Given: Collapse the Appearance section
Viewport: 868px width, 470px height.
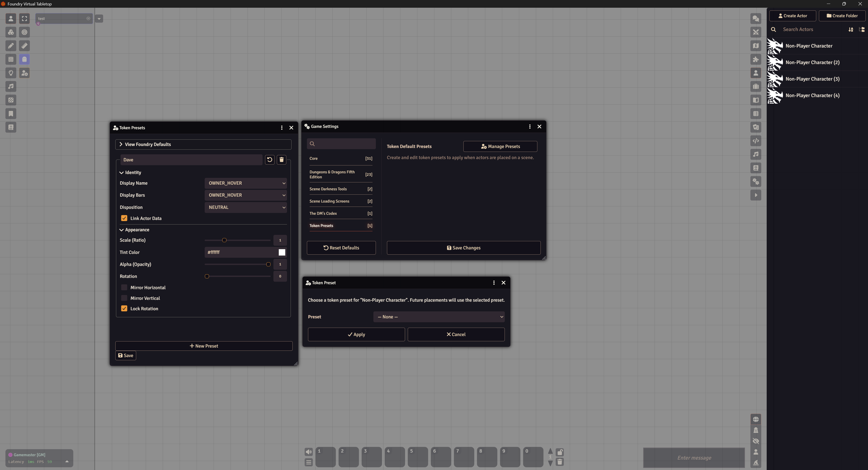Looking at the screenshot, I should click(x=134, y=230).
